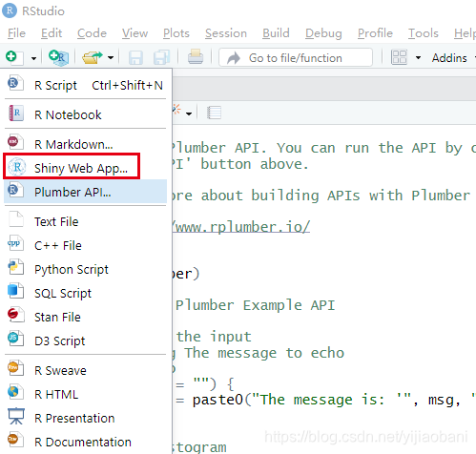Open the File menu
Screen dimensions: 476x454
point(16,33)
